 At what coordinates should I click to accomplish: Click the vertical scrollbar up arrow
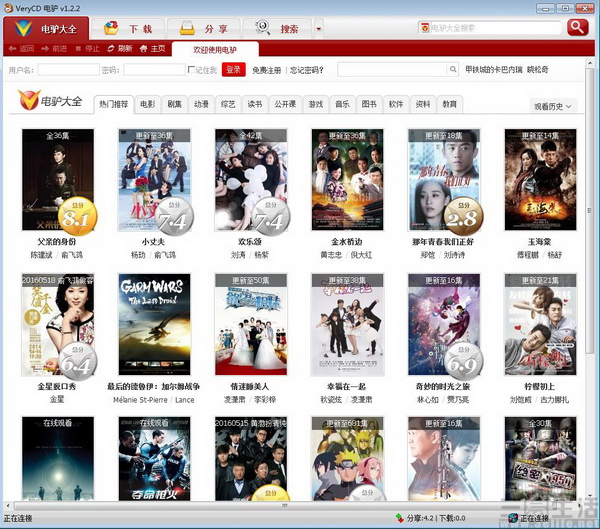click(x=590, y=63)
